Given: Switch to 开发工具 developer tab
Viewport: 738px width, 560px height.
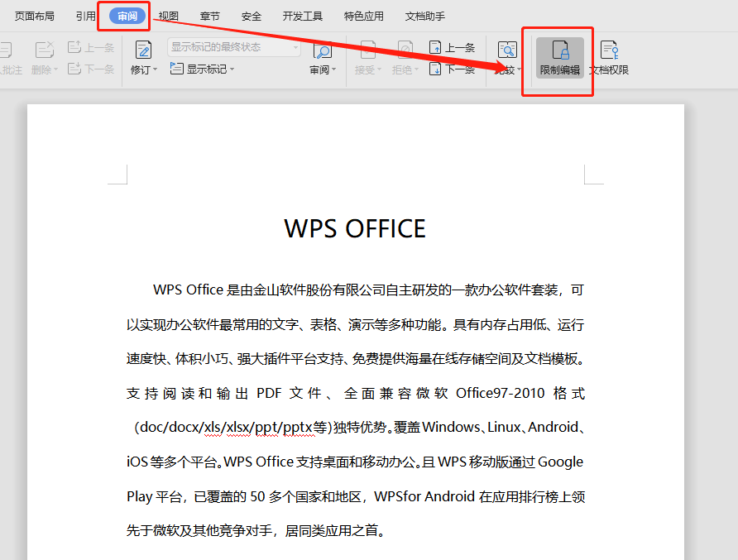Looking at the screenshot, I should 303,17.
